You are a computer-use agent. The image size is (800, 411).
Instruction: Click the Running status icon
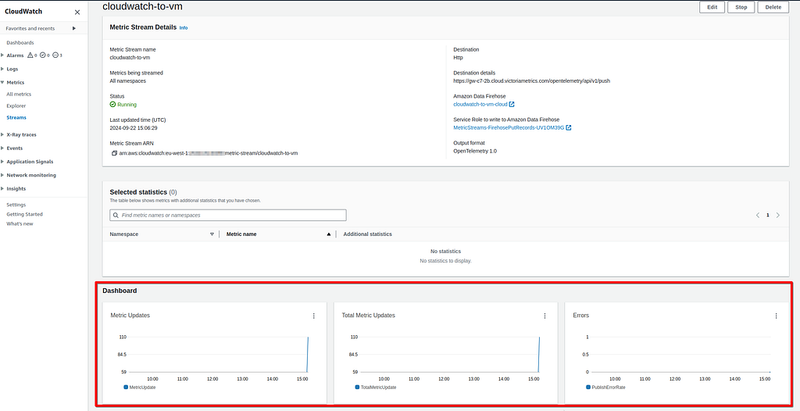tap(113, 105)
